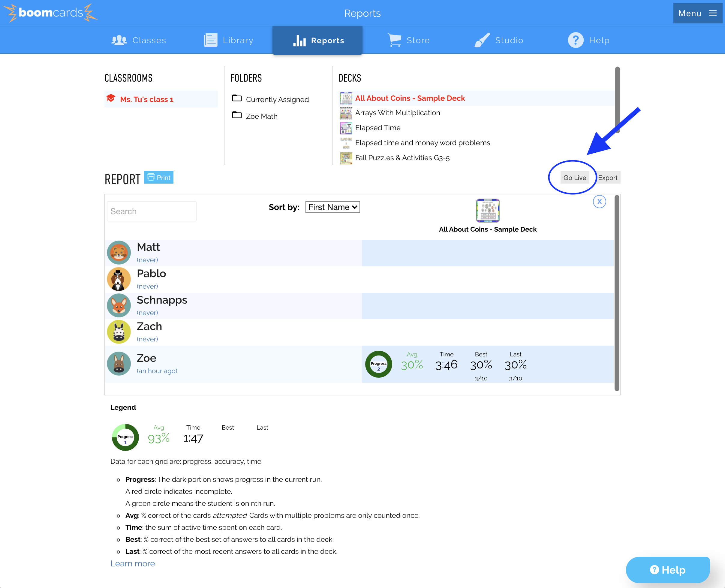Open the Learn more link
725x588 pixels.
point(132,563)
